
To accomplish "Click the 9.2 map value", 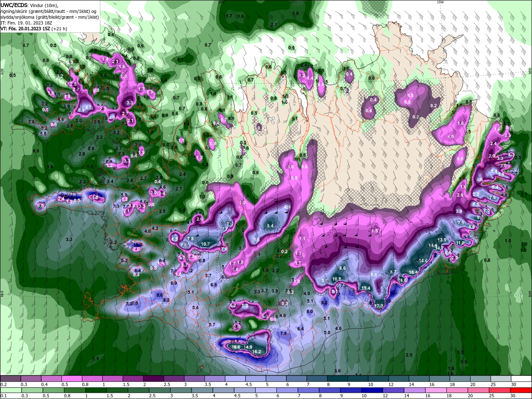I will point(325,303).
